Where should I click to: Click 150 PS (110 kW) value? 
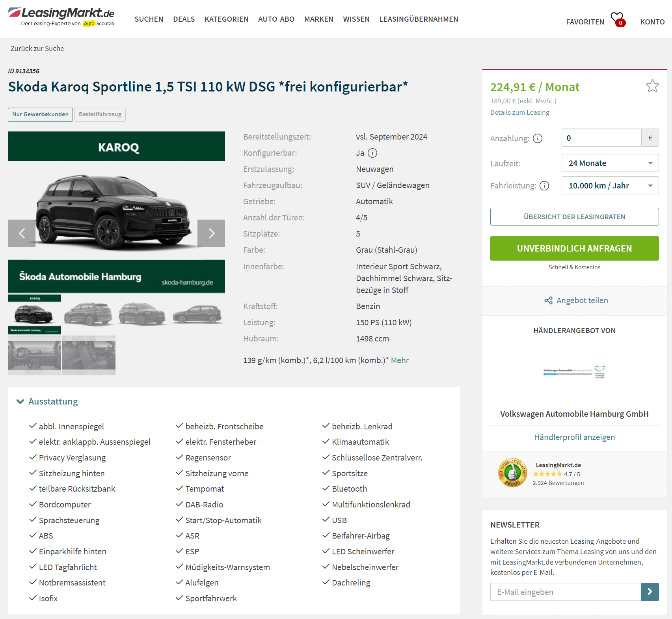pos(383,323)
